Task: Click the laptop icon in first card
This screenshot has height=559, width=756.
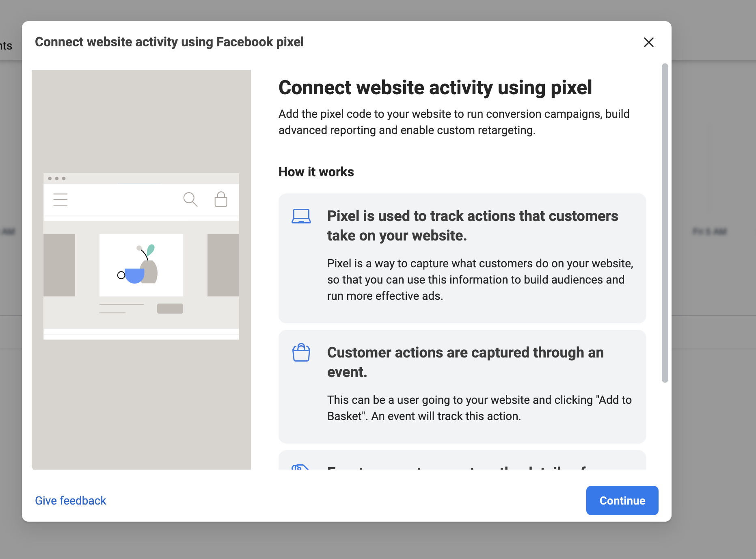Action: [x=301, y=216]
